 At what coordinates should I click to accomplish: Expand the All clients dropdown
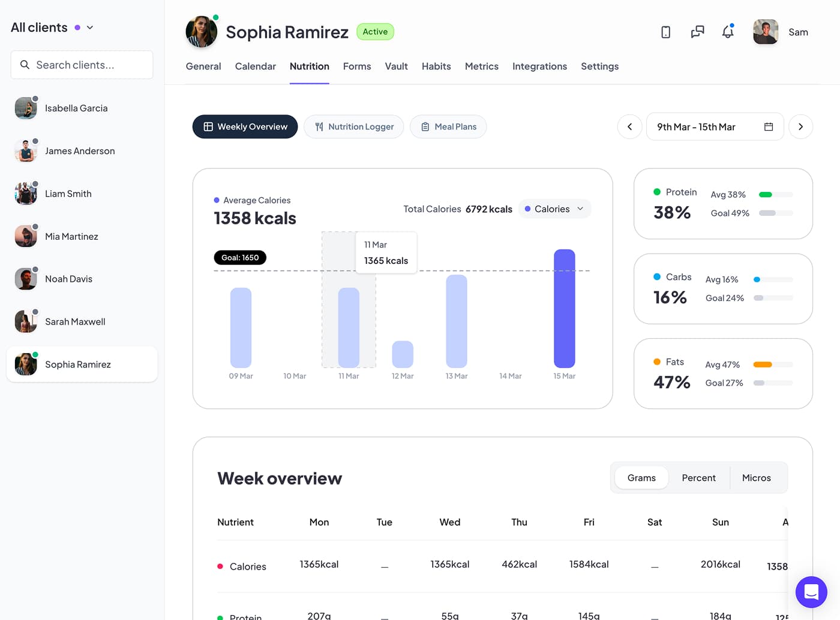pyautogui.click(x=90, y=28)
